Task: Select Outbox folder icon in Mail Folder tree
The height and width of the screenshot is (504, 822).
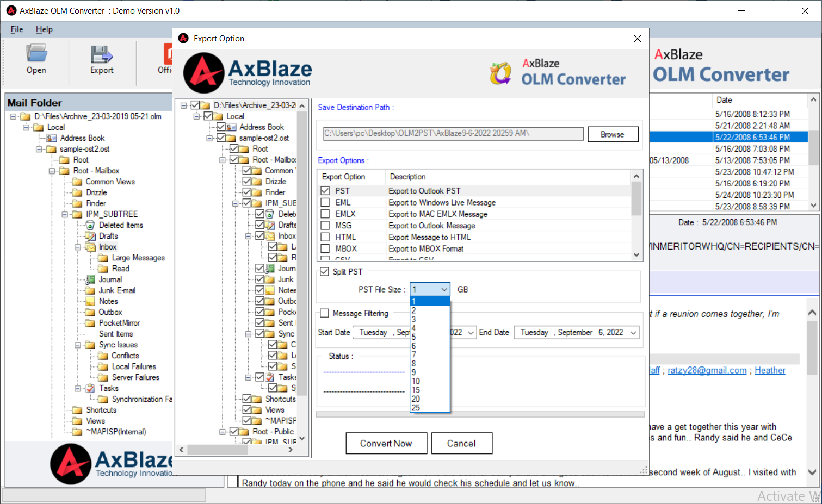Action: [x=90, y=312]
